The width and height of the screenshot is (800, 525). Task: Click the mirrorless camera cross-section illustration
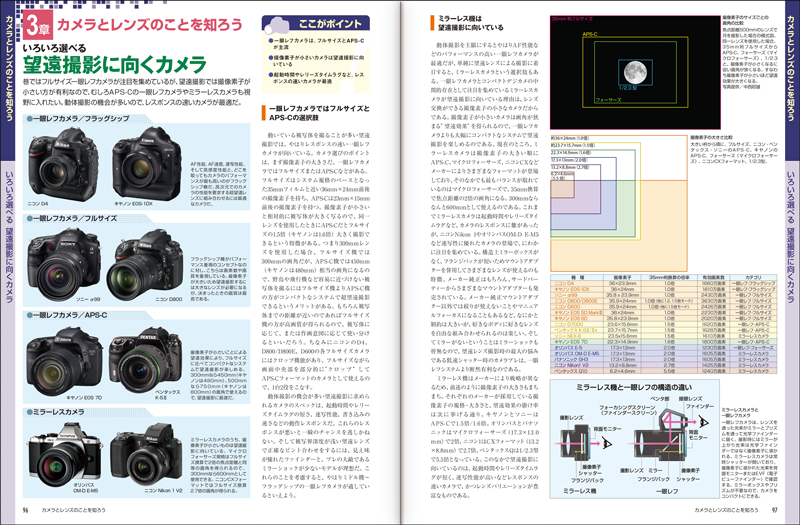(x=578, y=443)
